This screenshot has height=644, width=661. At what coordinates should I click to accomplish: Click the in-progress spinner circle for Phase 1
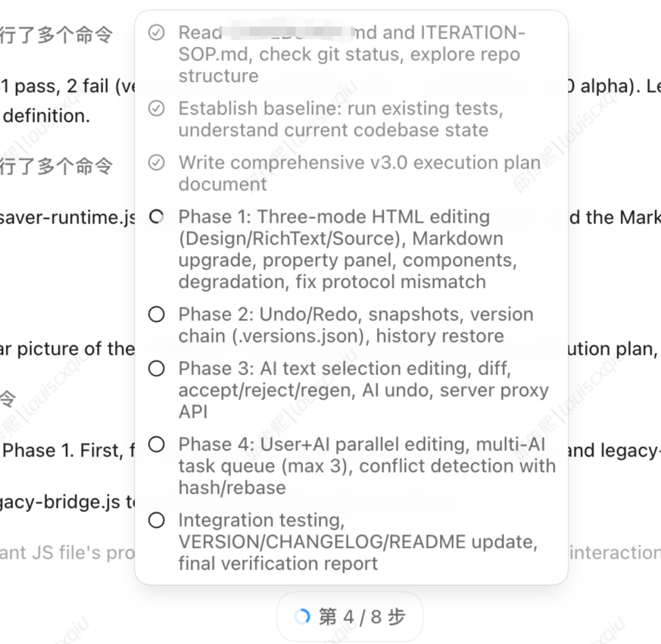point(157,217)
